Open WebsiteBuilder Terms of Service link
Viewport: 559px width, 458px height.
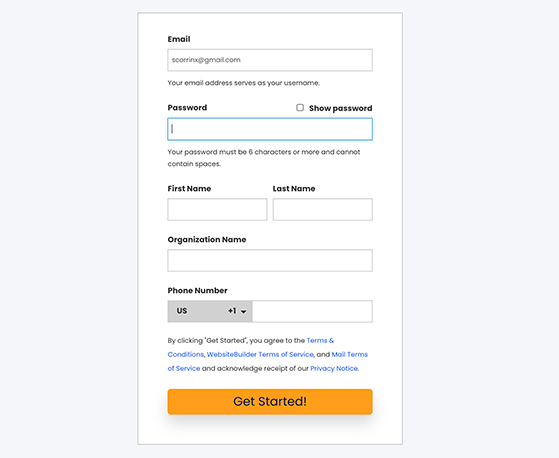tap(260, 355)
